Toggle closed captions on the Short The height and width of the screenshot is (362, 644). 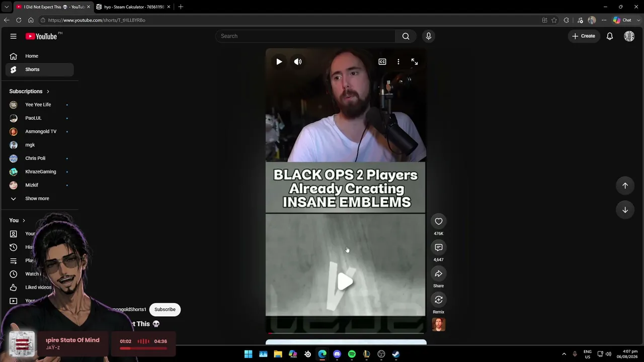click(382, 62)
